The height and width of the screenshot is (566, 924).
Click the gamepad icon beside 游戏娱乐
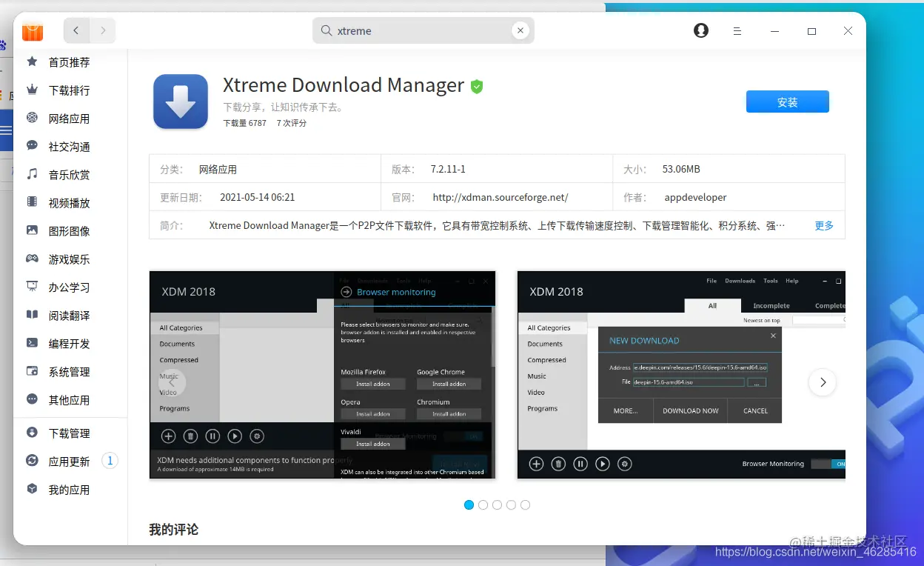[x=32, y=259]
